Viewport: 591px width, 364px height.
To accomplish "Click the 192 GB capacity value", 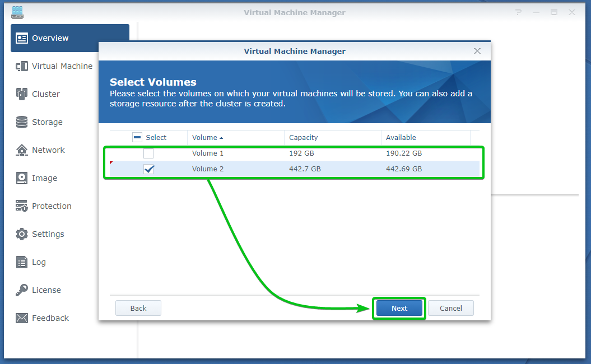I will pyautogui.click(x=301, y=153).
